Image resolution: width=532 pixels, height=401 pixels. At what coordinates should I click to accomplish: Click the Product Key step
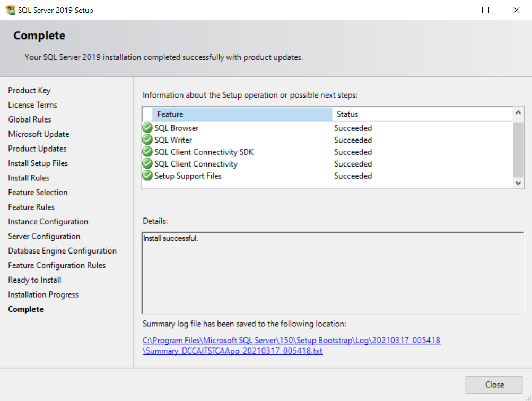(x=29, y=90)
